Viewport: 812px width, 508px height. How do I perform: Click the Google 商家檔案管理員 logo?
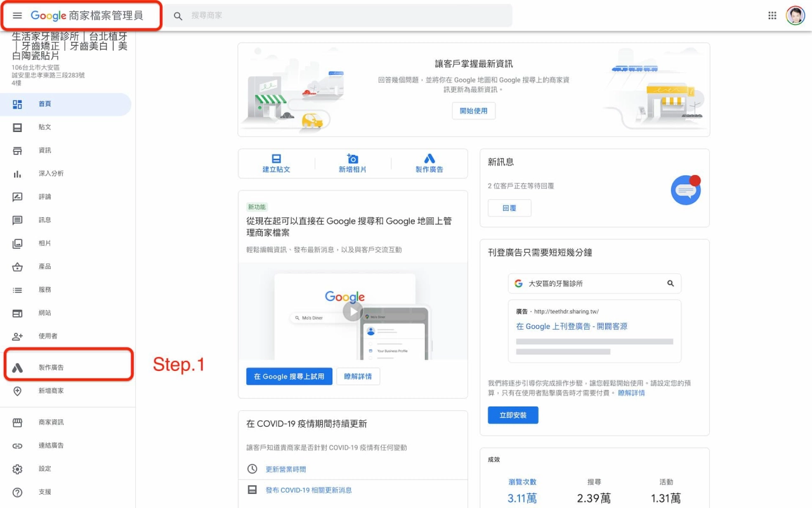point(87,15)
